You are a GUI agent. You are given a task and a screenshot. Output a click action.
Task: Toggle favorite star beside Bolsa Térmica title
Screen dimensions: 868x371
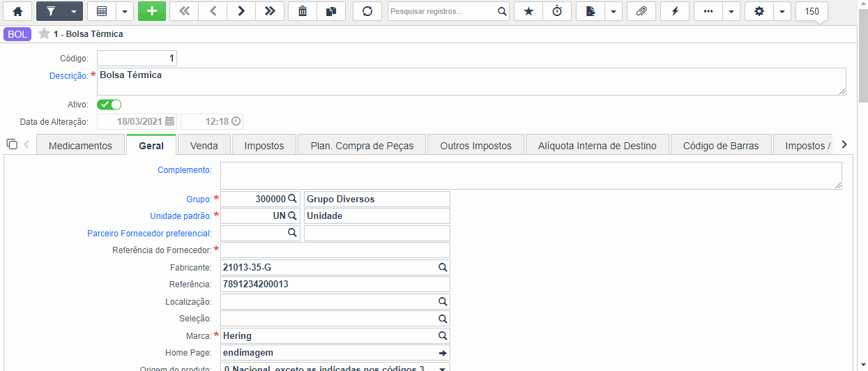coord(44,33)
